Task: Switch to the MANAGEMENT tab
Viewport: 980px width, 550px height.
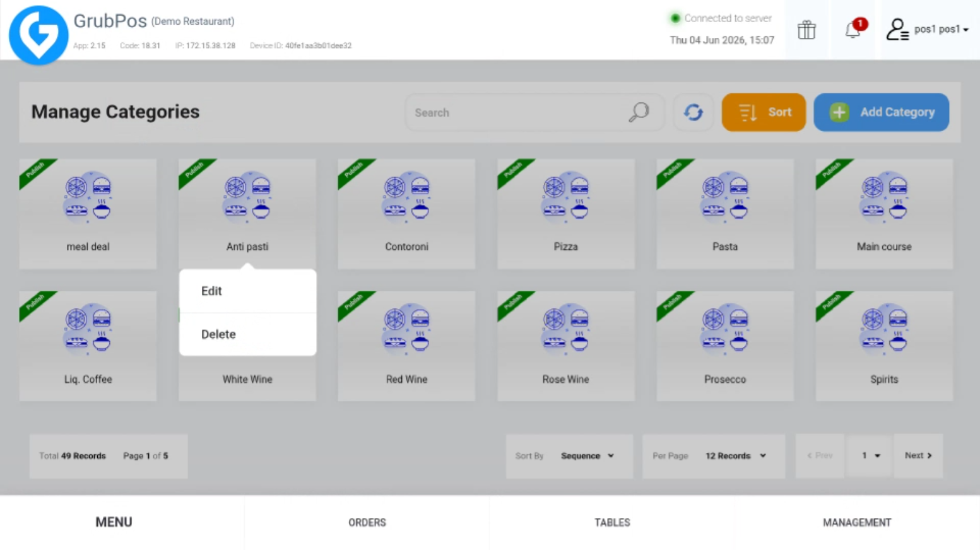Action: (x=857, y=522)
